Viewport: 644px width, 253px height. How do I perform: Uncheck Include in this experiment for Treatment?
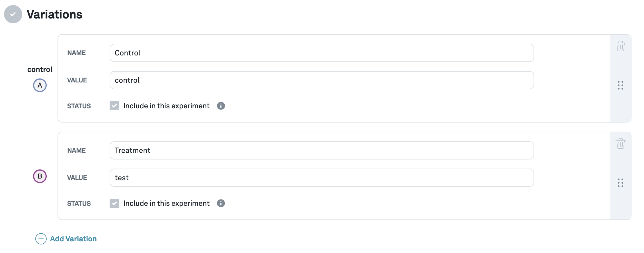tap(114, 203)
